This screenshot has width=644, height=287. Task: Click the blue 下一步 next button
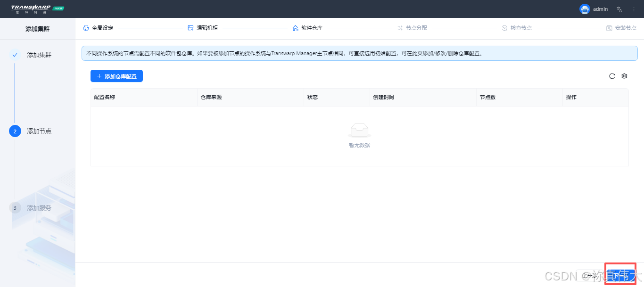coord(620,275)
